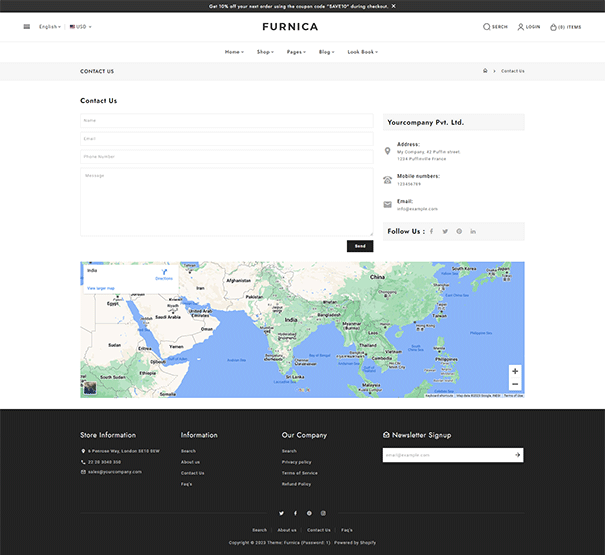Expand the Shop navigation menu
Viewport: 605px width, 555px height.
(265, 51)
